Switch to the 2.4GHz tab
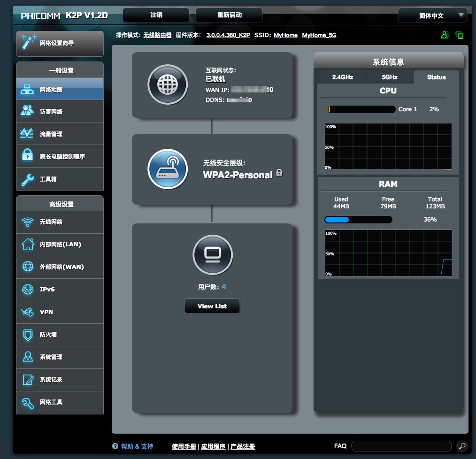 click(342, 77)
